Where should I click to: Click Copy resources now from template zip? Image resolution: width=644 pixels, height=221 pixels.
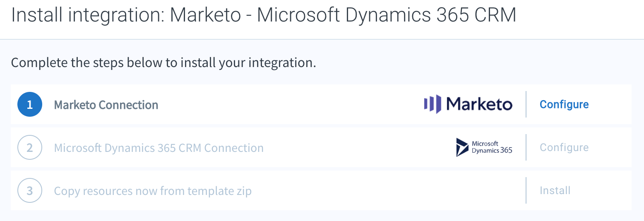pyautogui.click(x=153, y=191)
